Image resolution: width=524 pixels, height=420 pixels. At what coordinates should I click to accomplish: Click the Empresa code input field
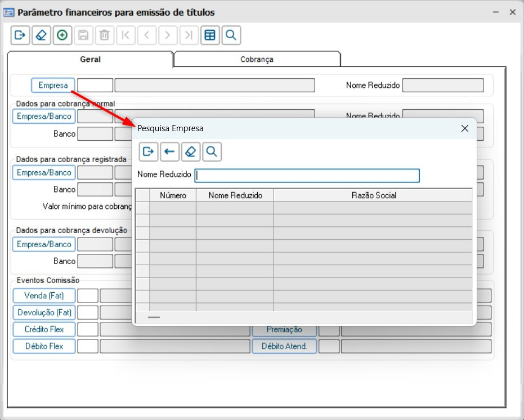pos(95,85)
